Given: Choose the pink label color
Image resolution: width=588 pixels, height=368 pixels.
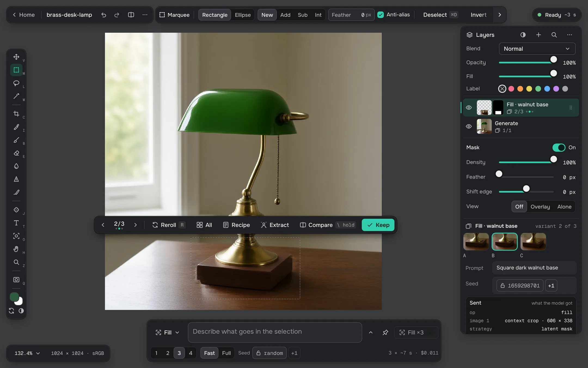Looking at the screenshot, I should coord(511,89).
